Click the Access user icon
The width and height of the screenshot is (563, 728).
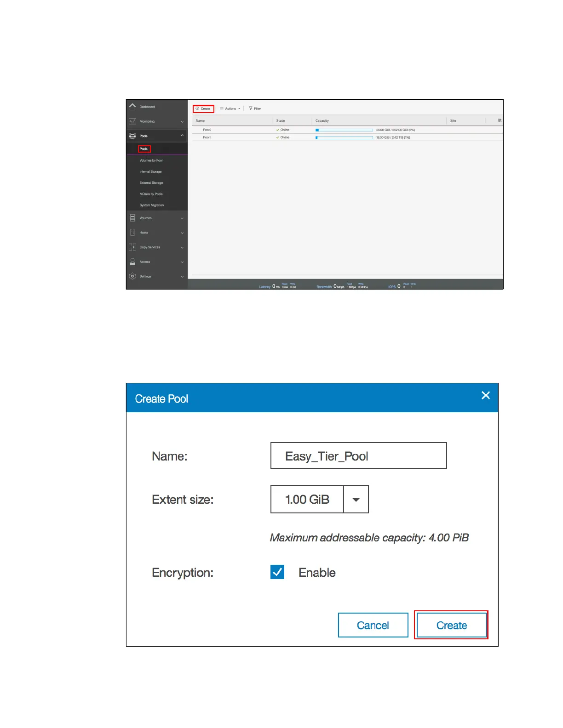132,262
